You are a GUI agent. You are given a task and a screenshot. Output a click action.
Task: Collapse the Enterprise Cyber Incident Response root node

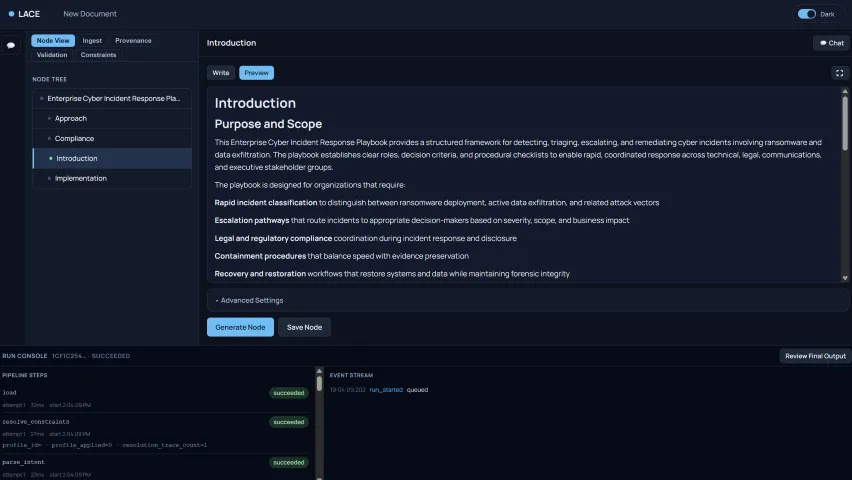(41, 99)
